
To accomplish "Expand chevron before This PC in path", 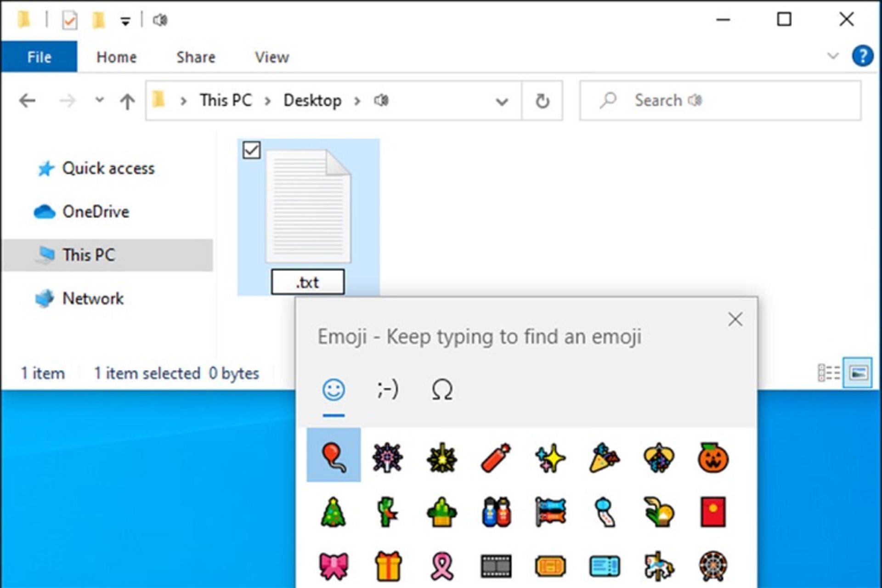I will 184,101.
